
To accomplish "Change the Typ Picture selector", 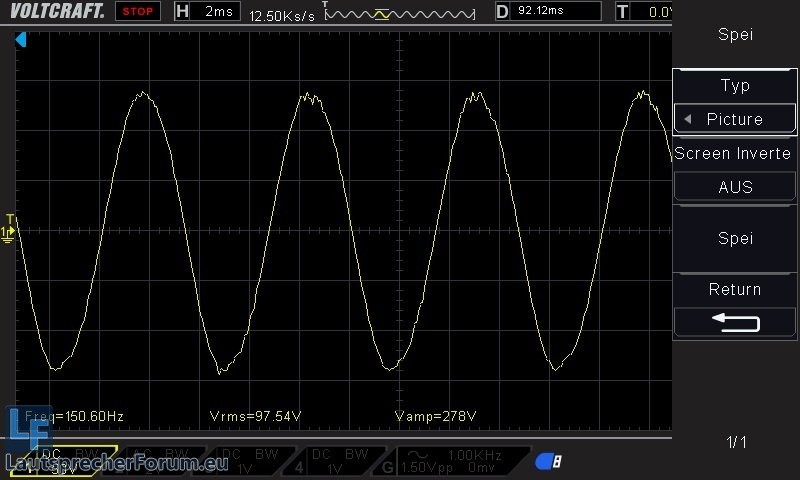I will pos(735,119).
